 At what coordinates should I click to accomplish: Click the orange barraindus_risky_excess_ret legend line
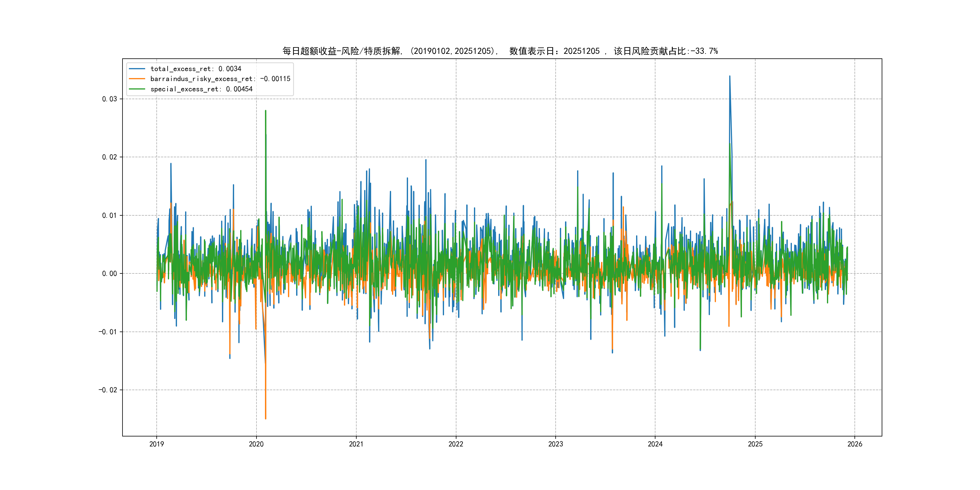click(x=137, y=79)
